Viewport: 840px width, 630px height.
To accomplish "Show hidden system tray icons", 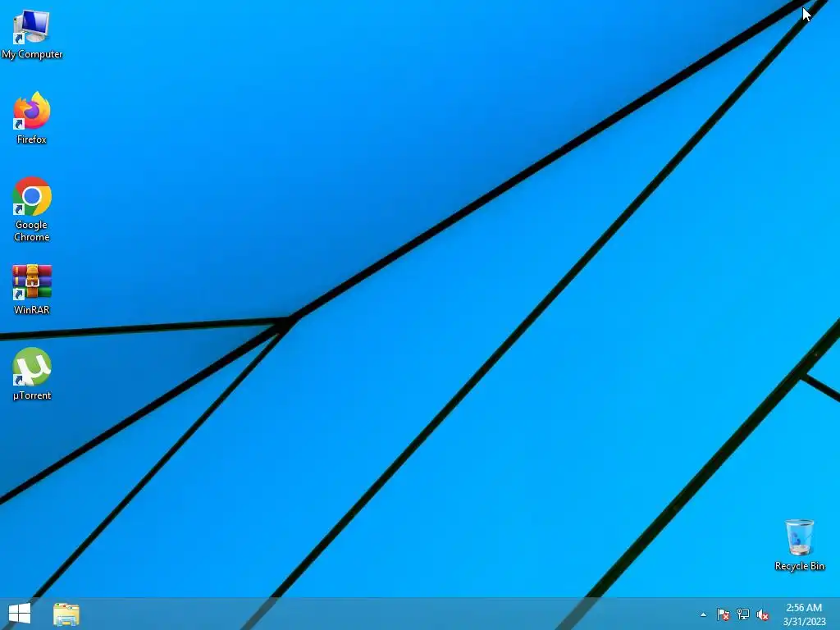I will 703,615.
